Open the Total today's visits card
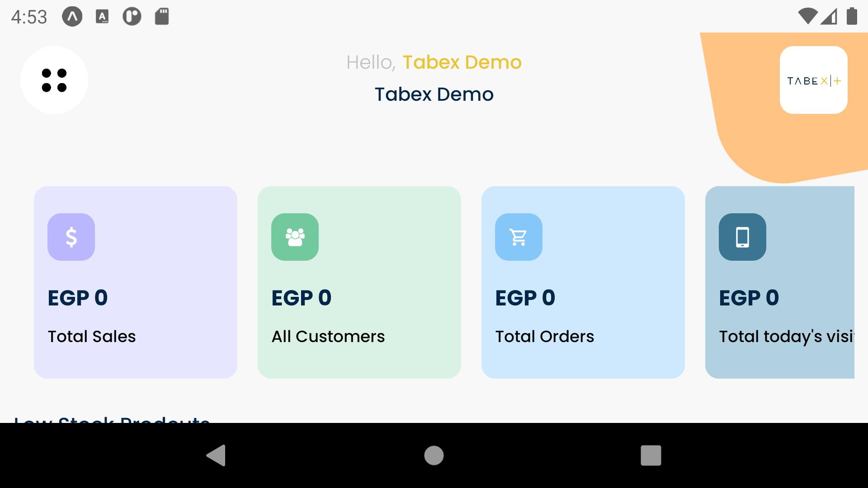This screenshot has height=488, width=868. click(780, 282)
